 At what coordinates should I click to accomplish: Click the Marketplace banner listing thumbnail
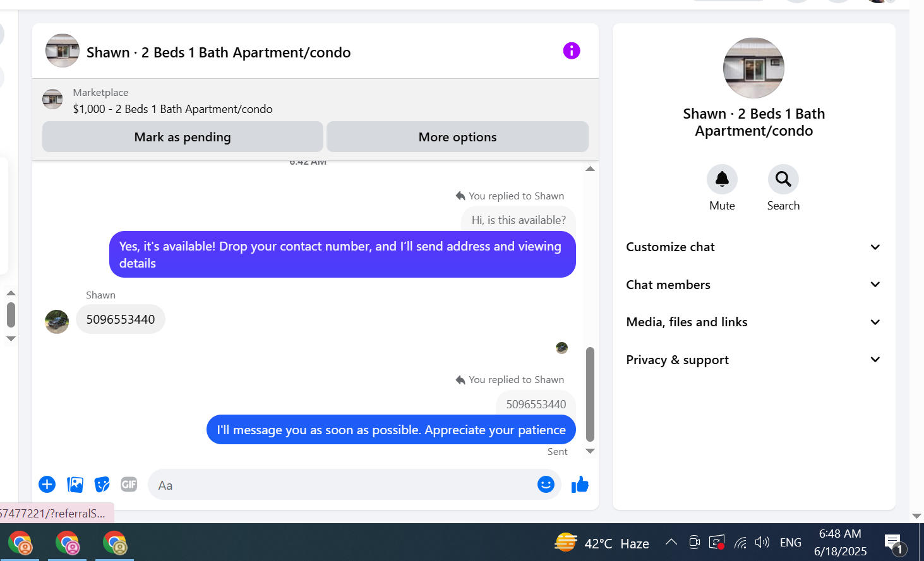[x=52, y=99]
